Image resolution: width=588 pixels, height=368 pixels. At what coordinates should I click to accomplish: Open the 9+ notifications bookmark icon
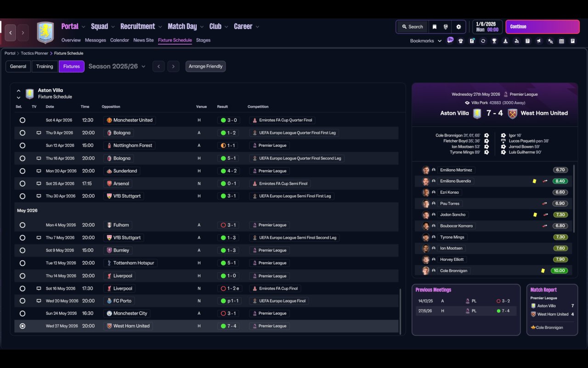450,40
